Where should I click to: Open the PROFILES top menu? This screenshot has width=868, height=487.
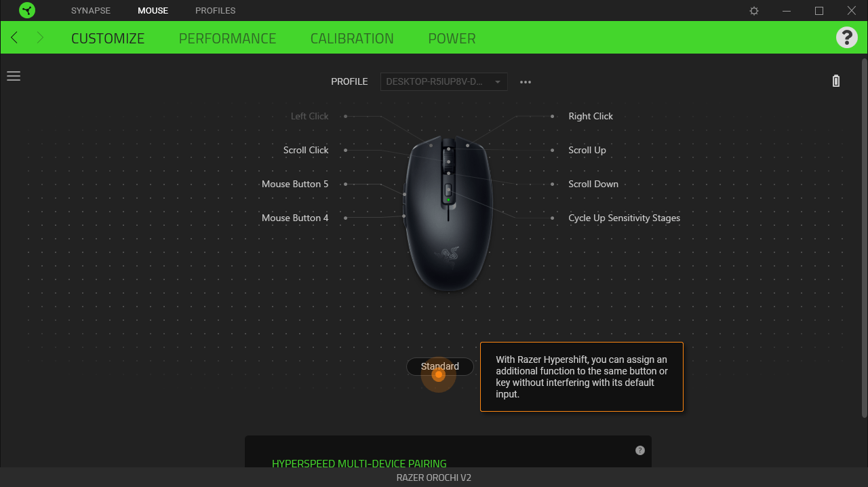(x=216, y=11)
